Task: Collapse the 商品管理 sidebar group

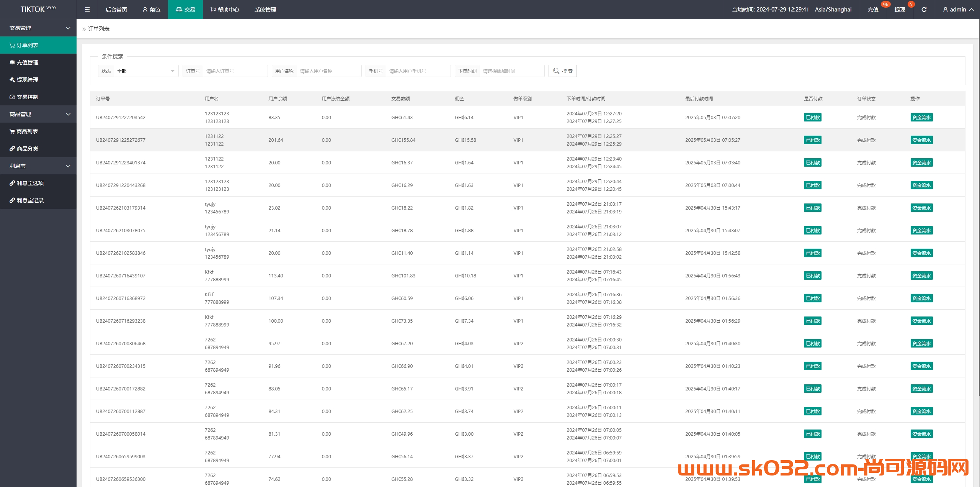Action: [x=38, y=114]
